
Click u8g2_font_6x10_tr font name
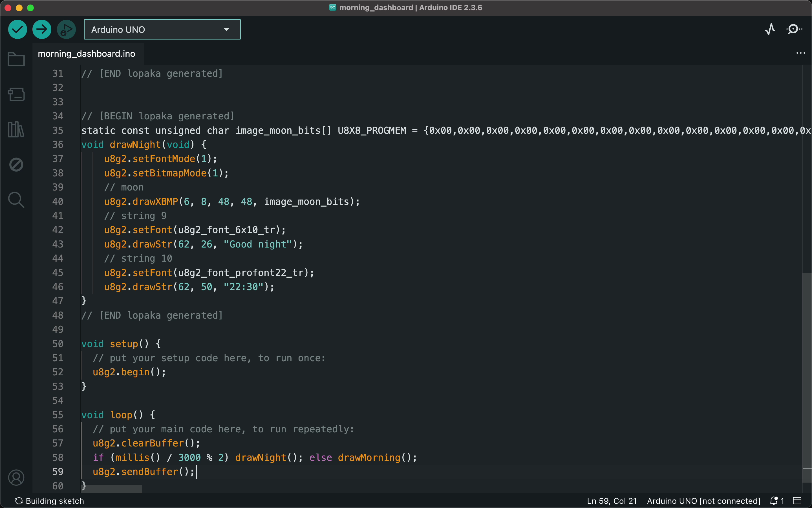coord(226,230)
